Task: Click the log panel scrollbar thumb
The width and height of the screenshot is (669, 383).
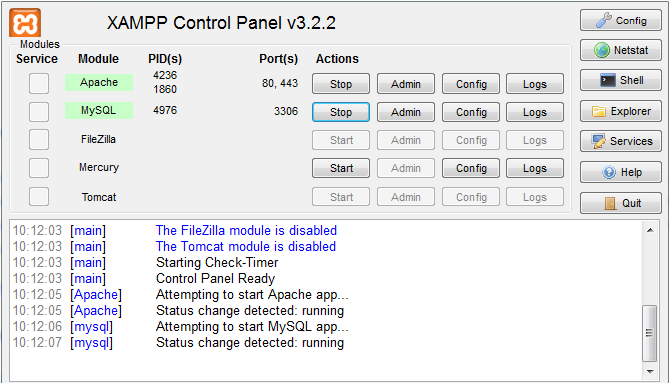Action: (649, 333)
